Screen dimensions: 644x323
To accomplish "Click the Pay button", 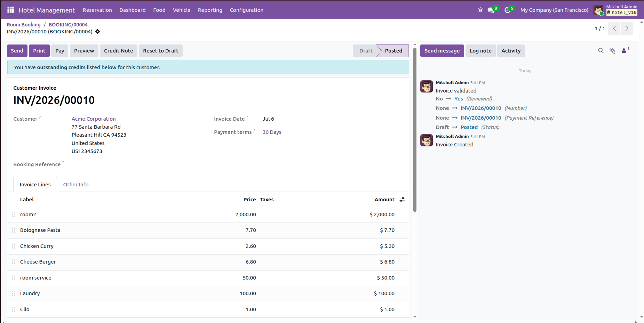I will click(60, 51).
